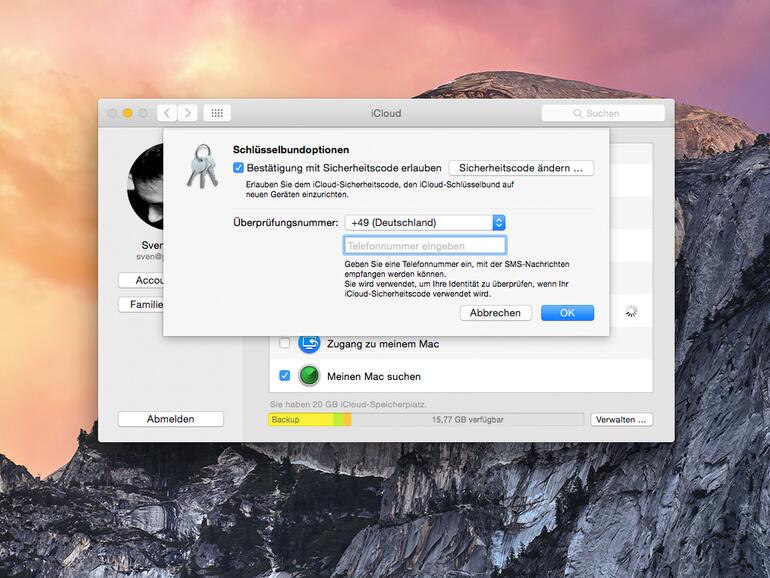Viewport: 770px width, 578px height.
Task: Uncheck Bestätigung mit Sicherheitscode erlauben
Action: [238, 168]
